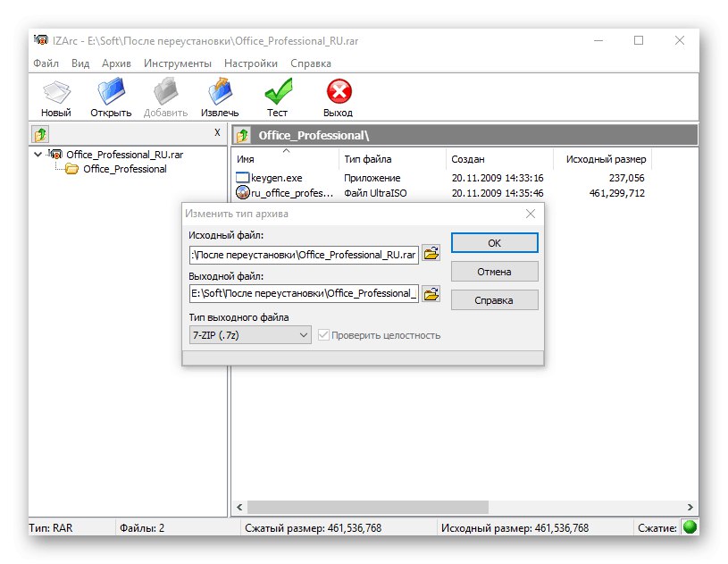Go up one level in folder tree pane
The width and height of the screenshot is (728, 564).
tap(41, 135)
